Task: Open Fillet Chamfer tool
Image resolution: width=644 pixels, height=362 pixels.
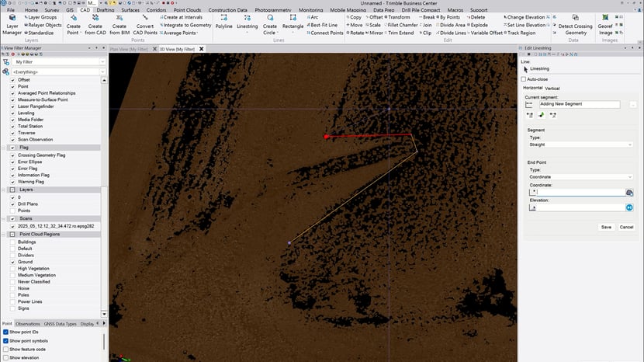Action: [400, 25]
